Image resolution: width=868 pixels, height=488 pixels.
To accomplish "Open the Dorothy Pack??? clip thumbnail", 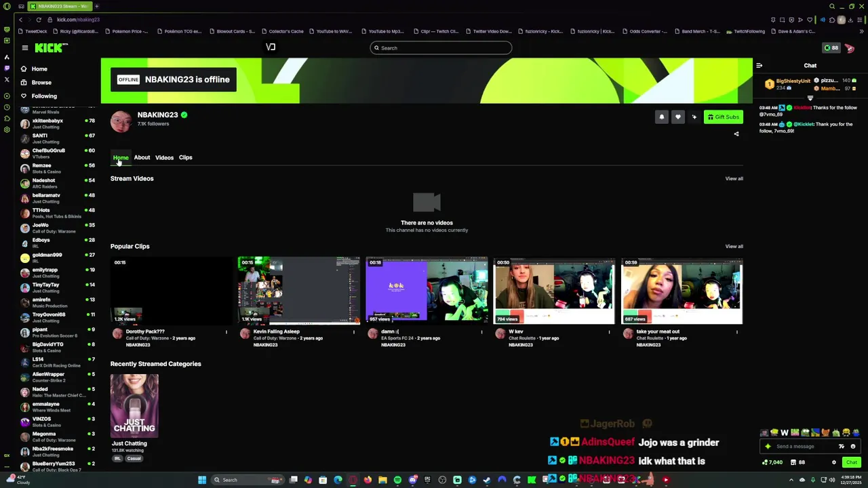I will point(172,290).
